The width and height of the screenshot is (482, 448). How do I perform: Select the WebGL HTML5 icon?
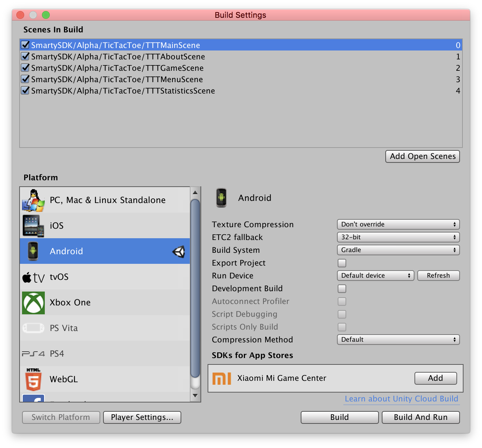pos(33,379)
